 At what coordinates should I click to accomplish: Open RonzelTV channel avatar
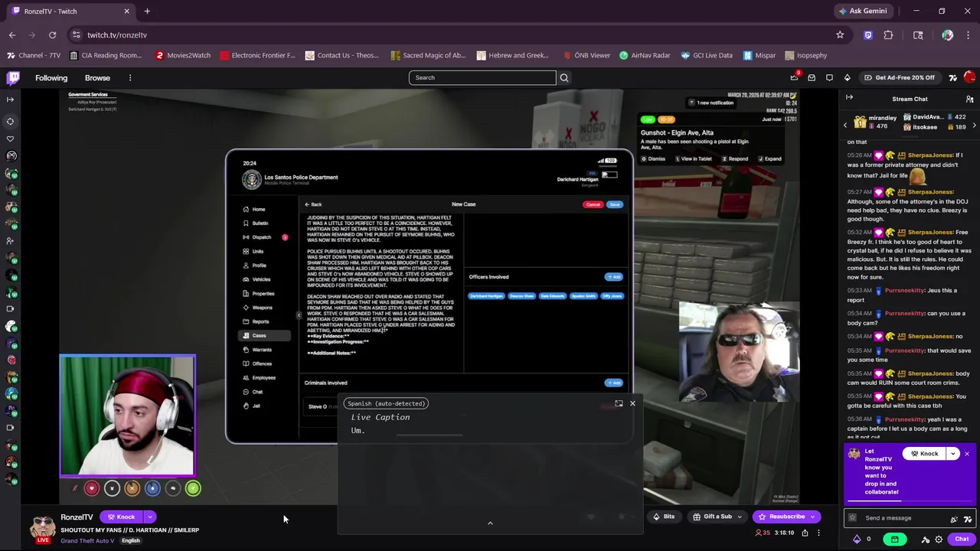tap(43, 527)
